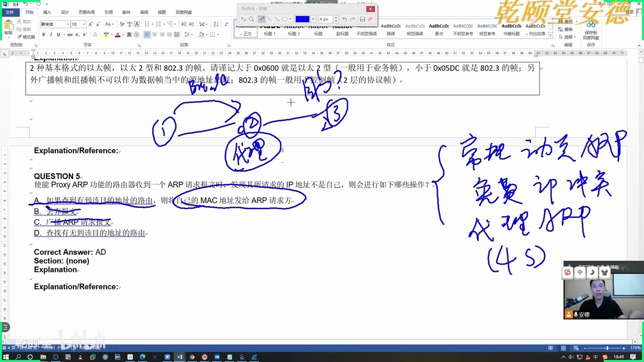The image size is (644, 362).
Task: Pick the PicPick selection arrow tool
Action: (244, 19)
